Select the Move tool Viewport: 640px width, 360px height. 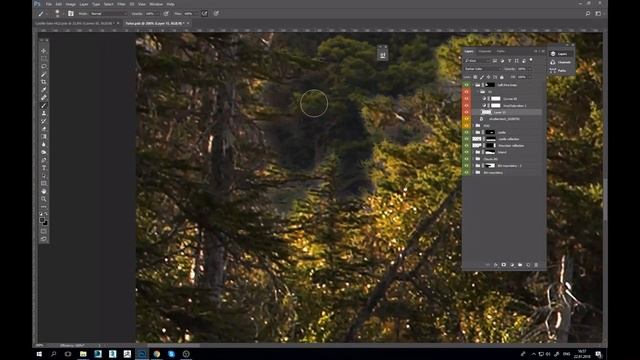tap(44, 51)
